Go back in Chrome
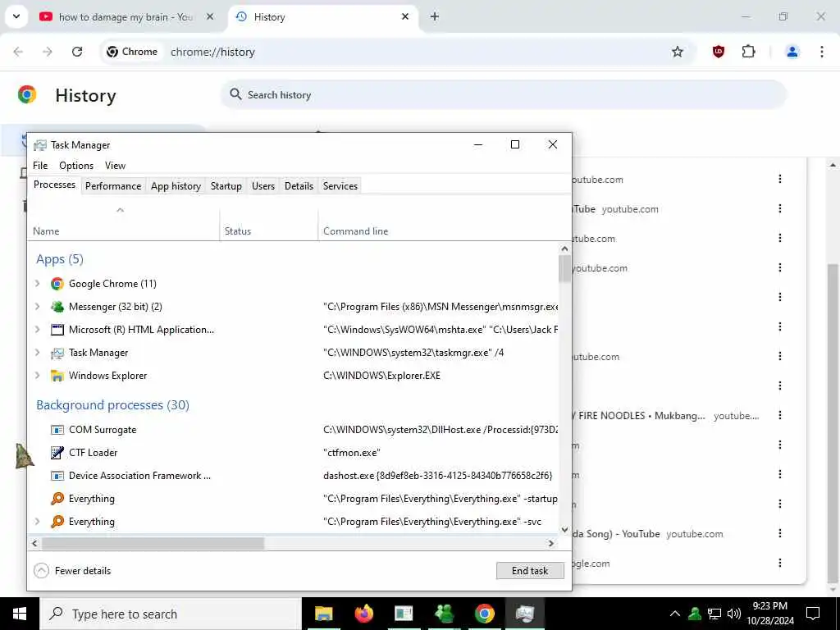 (x=18, y=52)
